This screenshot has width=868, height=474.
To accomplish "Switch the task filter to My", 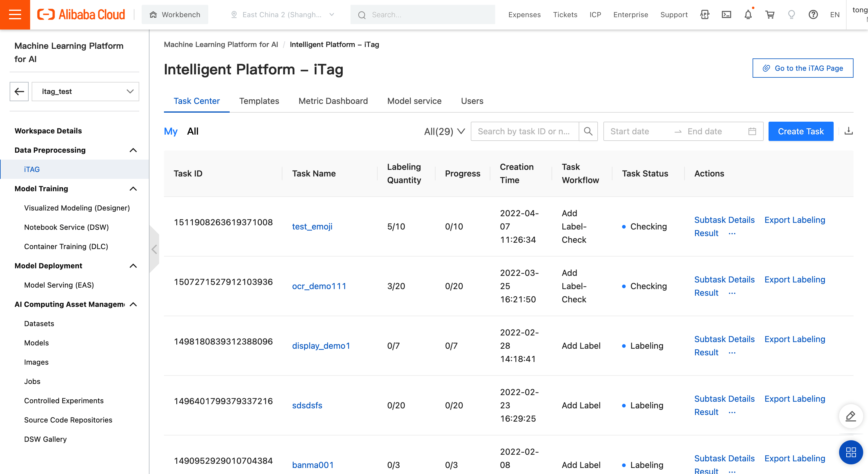I will tap(171, 131).
